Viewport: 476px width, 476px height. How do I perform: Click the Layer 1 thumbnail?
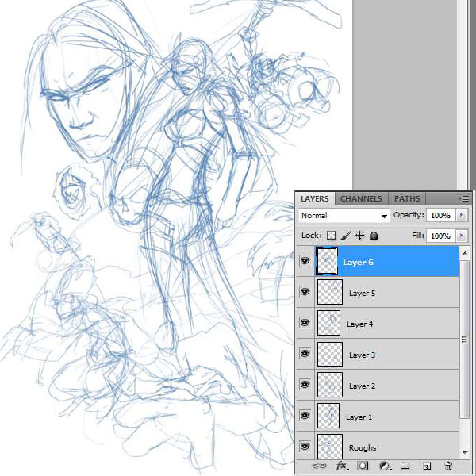pos(328,416)
